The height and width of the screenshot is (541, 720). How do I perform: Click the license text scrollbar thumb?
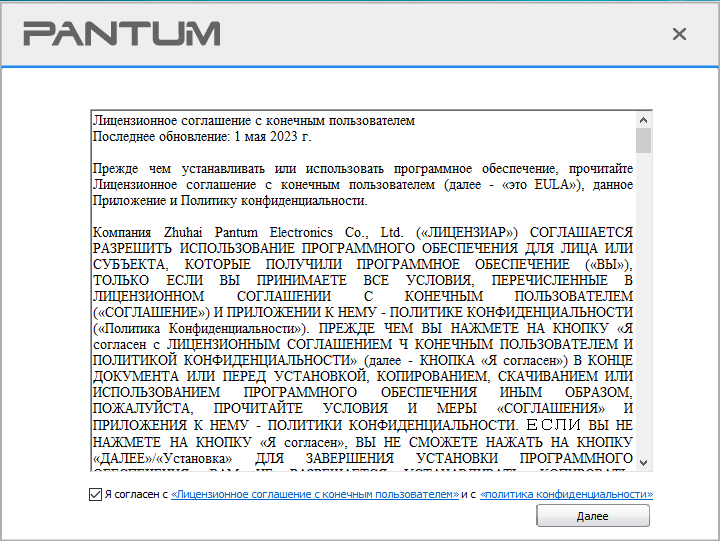point(643,140)
